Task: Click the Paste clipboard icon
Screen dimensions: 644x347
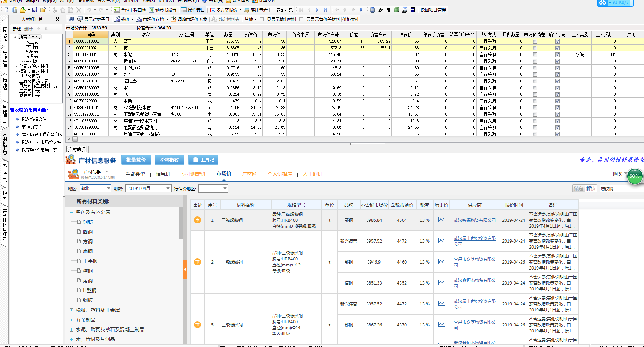Action: click(70, 10)
